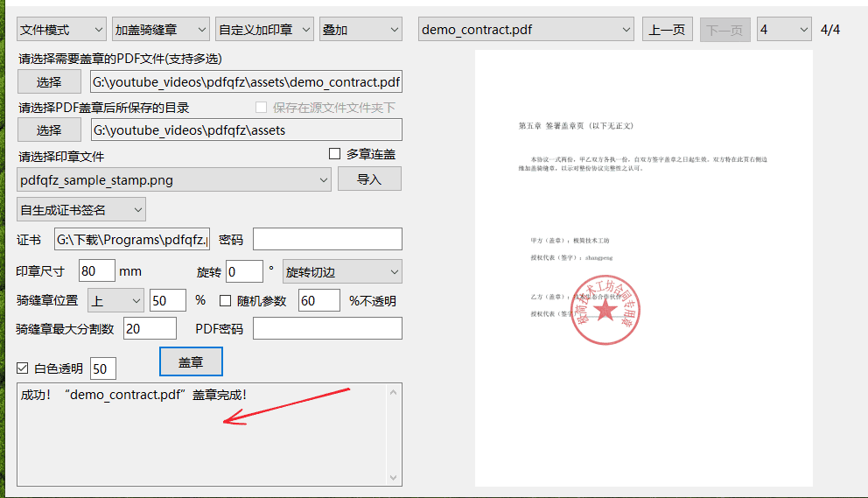Viewport: 868px width, 498px height.
Task: Click the 盖章 button
Action: pyautogui.click(x=191, y=361)
